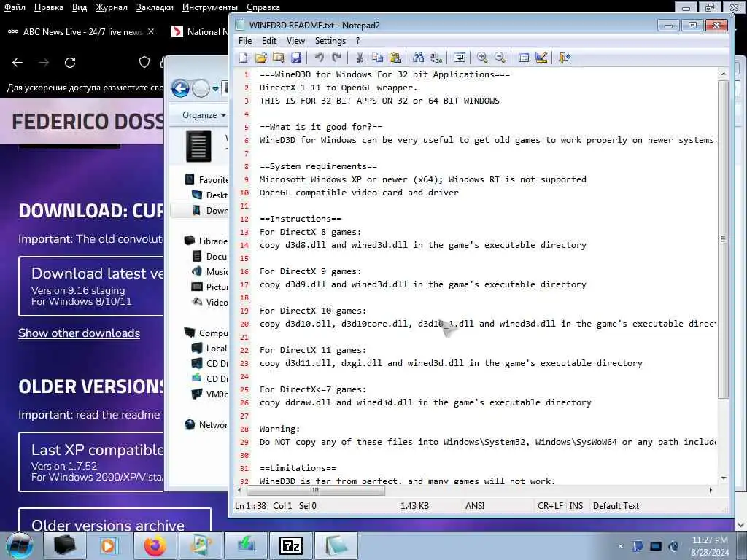
Task: Select Desktop in Explorer navigation pane
Action: click(209, 195)
